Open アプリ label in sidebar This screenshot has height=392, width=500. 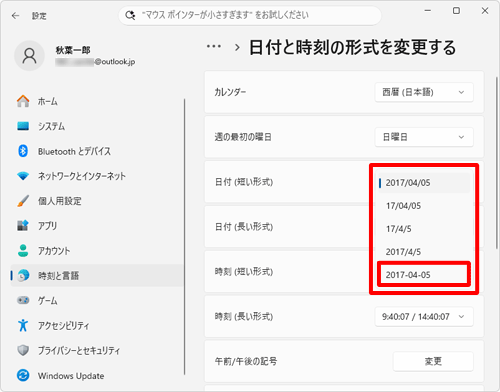point(47,226)
